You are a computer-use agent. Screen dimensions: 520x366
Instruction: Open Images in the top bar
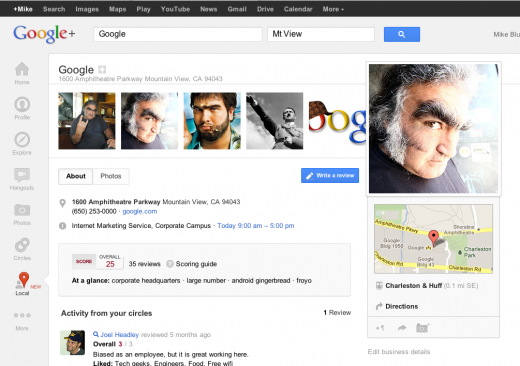click(x=87, y=9)
